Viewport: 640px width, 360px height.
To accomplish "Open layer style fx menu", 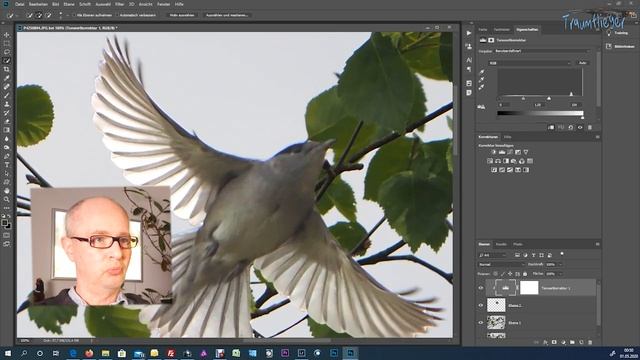I will (x=545, y=342).
